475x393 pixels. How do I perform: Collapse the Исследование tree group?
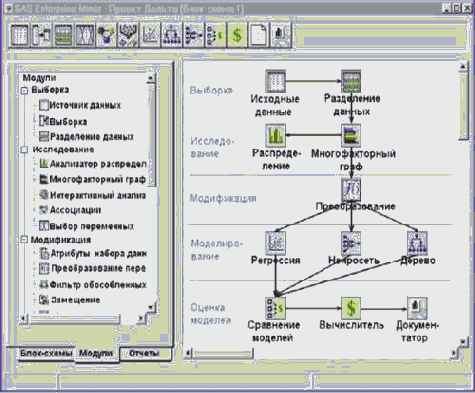pos(24,150)
